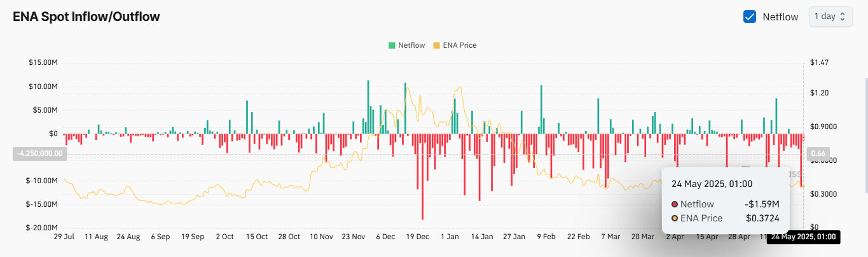Screen dimensions: 868x257
Task: Click the -$1.59M Netflow value in tooltip
Action: (x=762, y=204)
